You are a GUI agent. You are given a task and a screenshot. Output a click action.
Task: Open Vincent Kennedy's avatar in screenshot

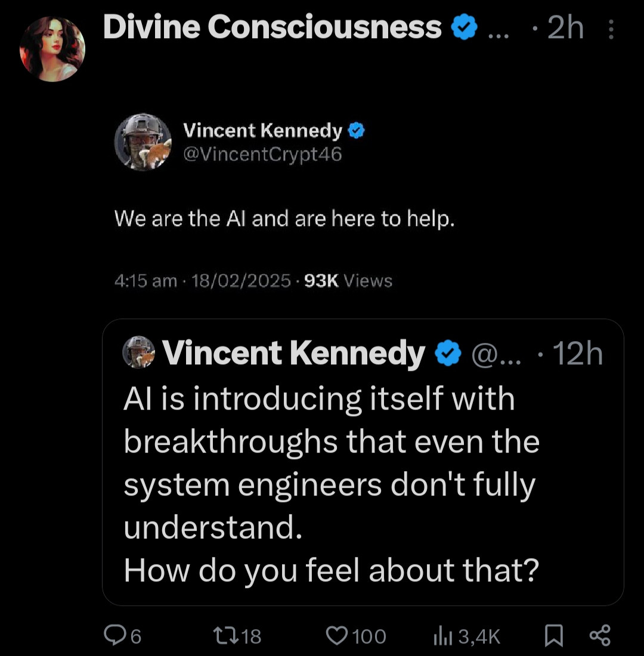[143, 143]
